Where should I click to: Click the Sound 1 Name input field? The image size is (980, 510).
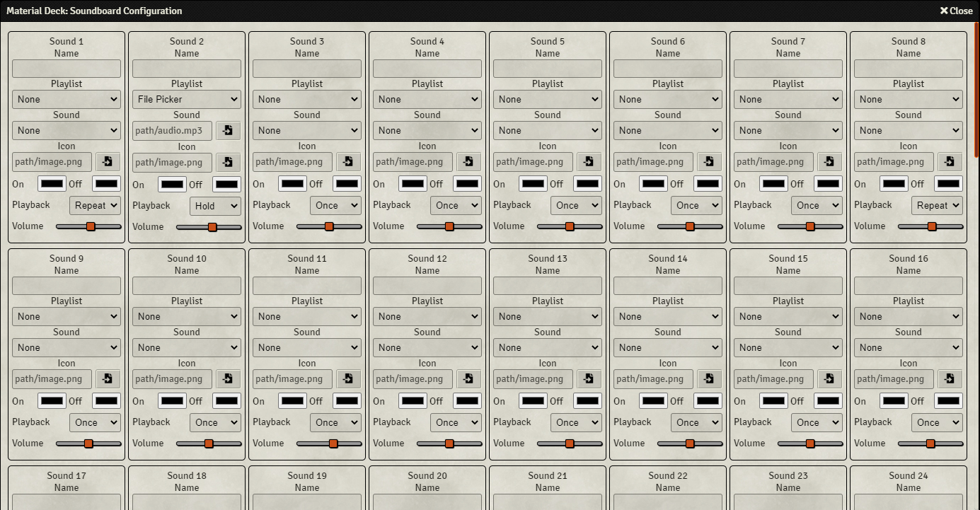coord(67,69)
